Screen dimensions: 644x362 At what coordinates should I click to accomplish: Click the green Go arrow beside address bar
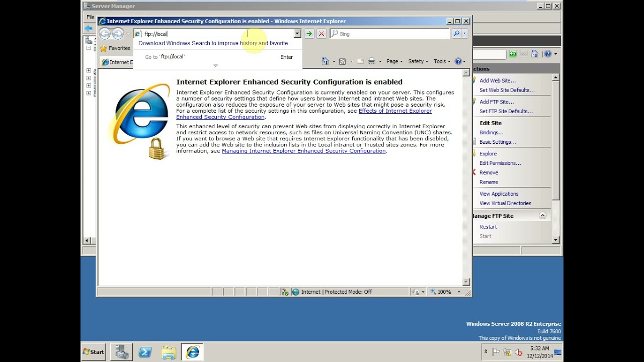coord(309,34)
